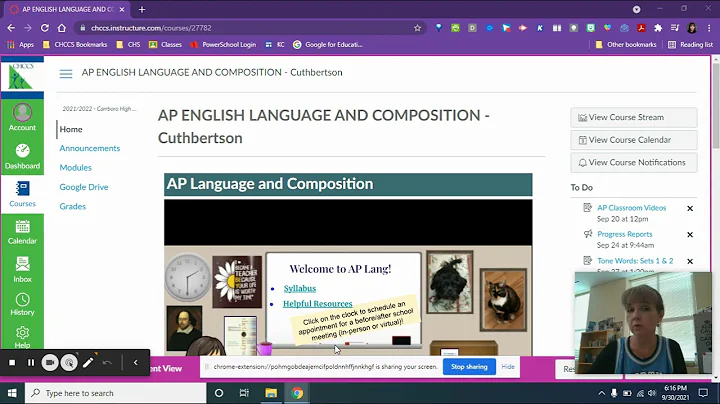Open File Explorer from the taskbar
This screenshot has width=720, height=404.
(x=271, y=393)
